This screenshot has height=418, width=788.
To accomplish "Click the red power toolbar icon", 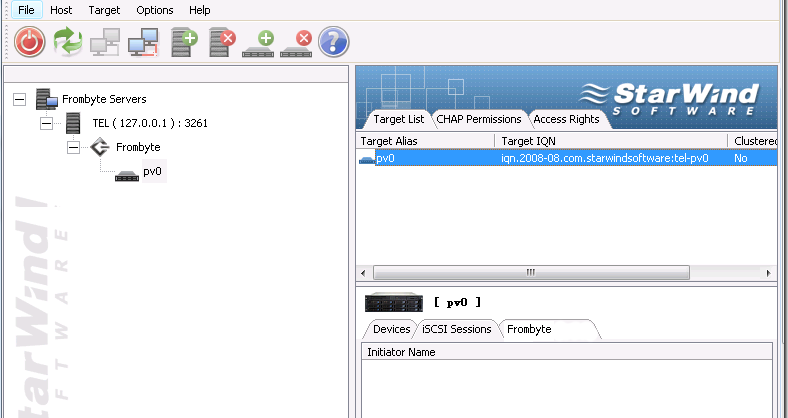I will [x=30, y=42].
